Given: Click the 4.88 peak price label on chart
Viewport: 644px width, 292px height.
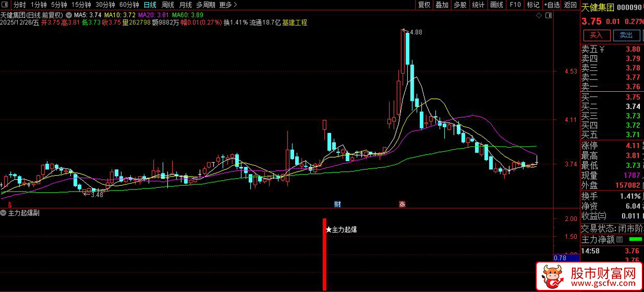Looking at the screenshot, I should [x=416, y=32].
